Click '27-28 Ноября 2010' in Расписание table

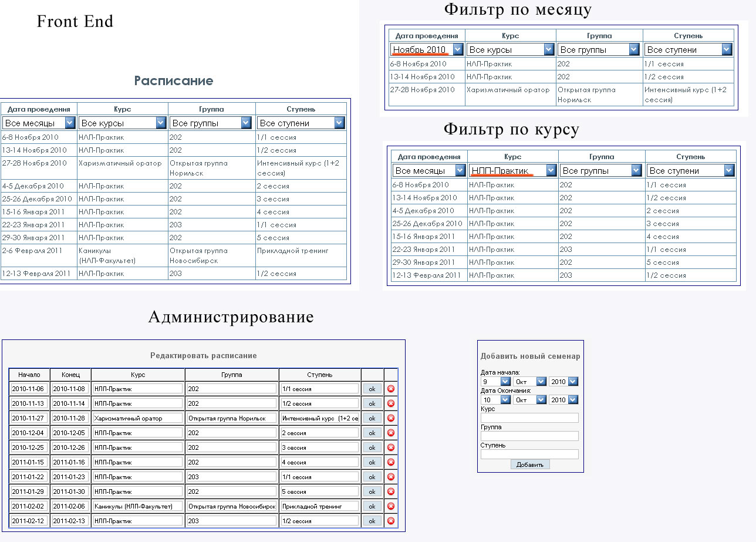(35, 163)
